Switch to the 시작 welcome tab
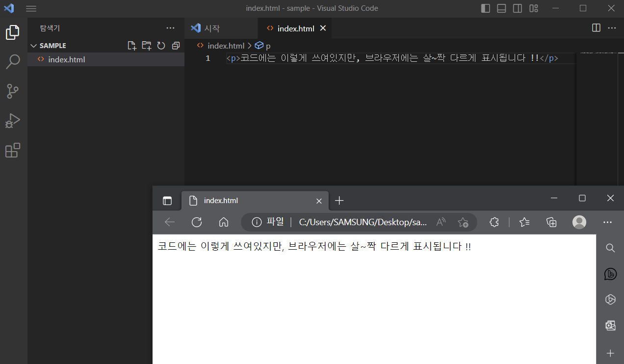The width and height of the screenshot is (624, 364). coord(220,28)
